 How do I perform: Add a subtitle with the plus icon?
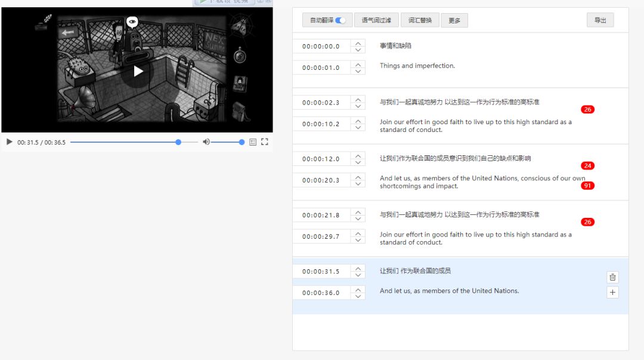tap(612, 292)
